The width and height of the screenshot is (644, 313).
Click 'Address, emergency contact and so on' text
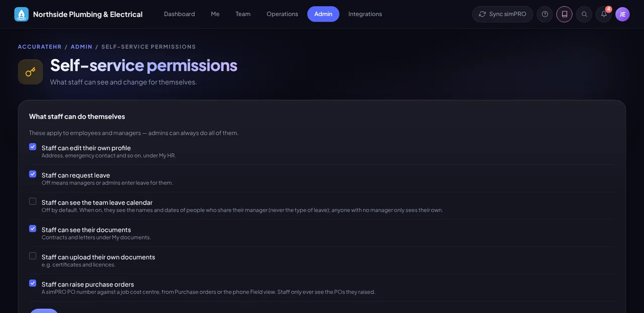click(109, 155)
